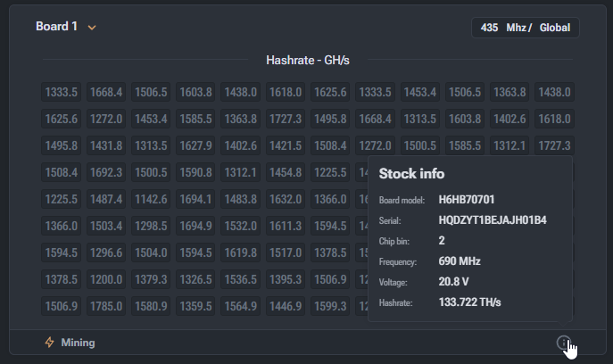Click the chip hashrate cell 1487.4
The height and width of the screenshot is (364, 613).
point(106,199)
